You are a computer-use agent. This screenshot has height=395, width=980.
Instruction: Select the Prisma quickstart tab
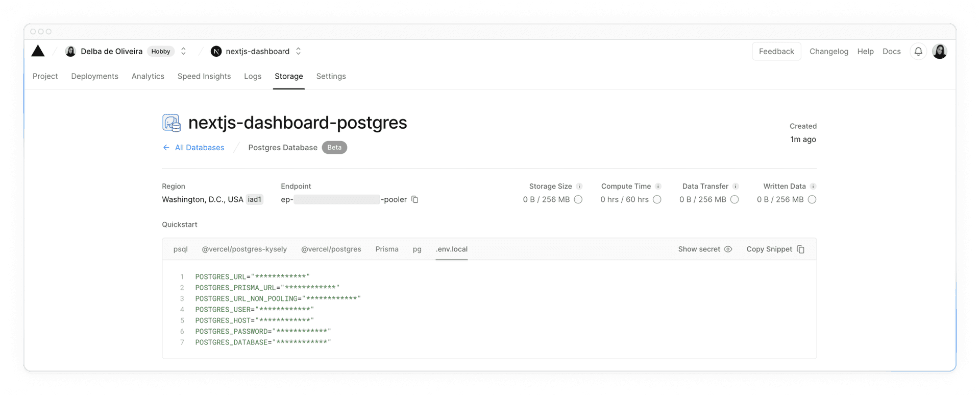(x=387, y=249)
